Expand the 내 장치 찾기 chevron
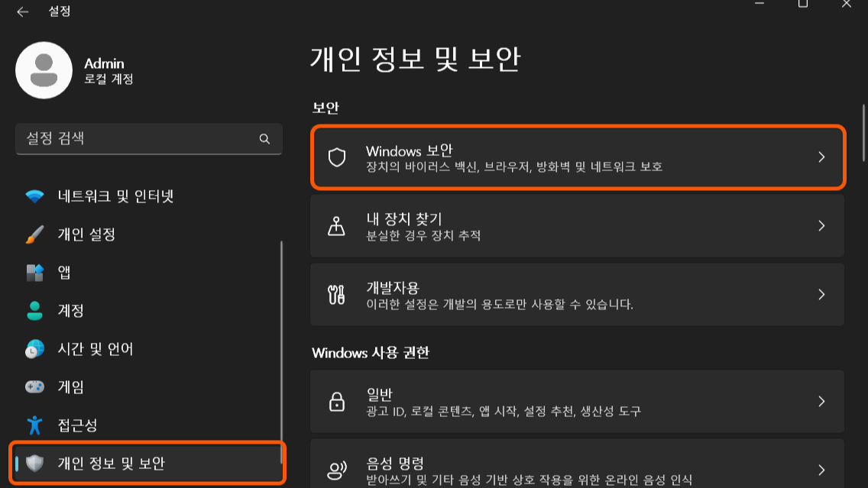 (821, 226)
